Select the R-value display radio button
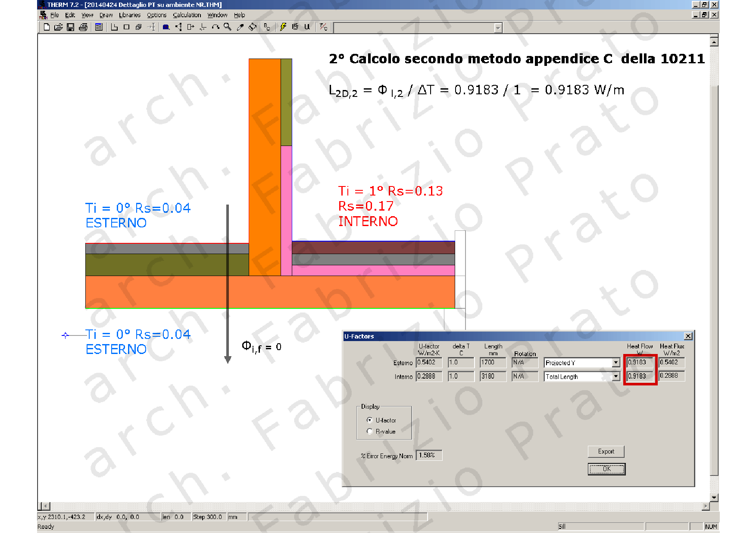Screen dimensions: 756x534 pos(369,431)
